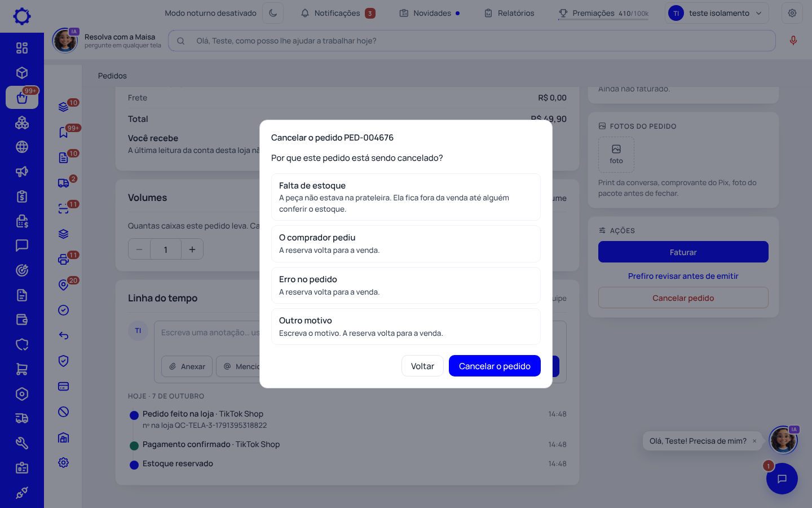
Task: Select the "Falta de estoque" cancellation reason
Action: tap(406, 197)
